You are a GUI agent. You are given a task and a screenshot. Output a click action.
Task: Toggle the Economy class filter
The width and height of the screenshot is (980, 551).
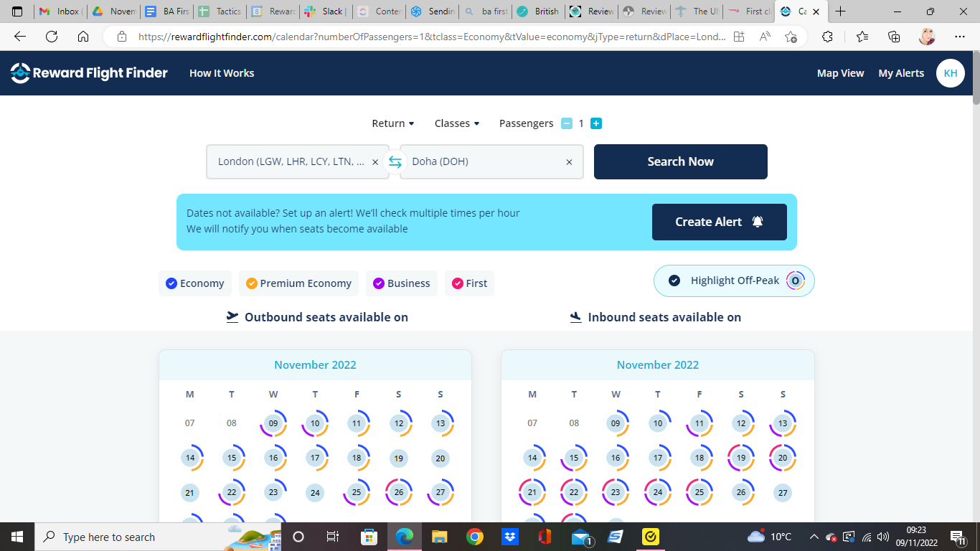[195, 283]
